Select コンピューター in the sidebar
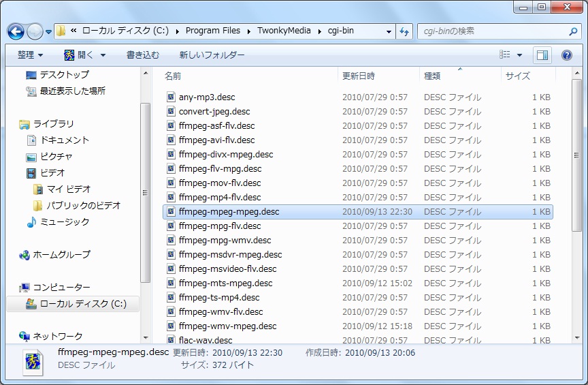 pyautogui.click(x=54, y=288)
